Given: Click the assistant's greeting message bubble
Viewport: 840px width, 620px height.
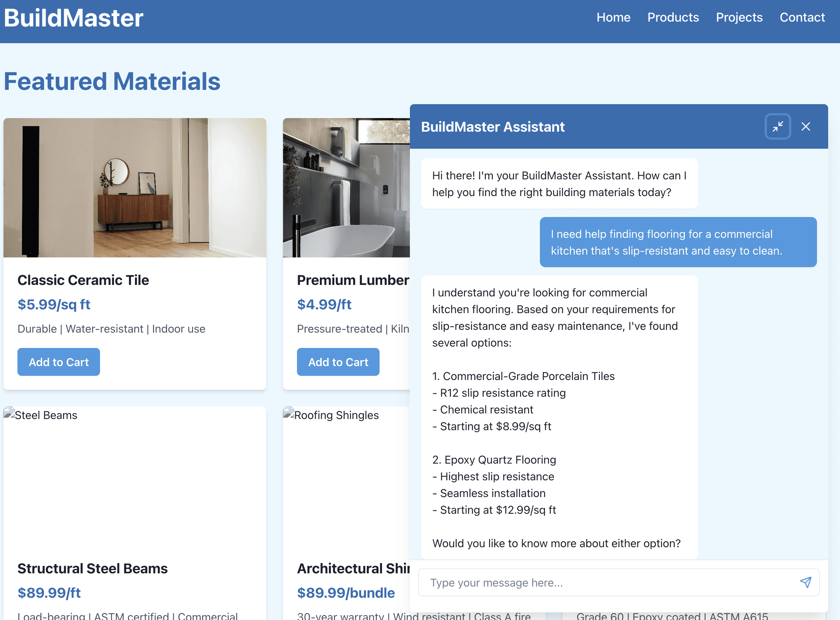Looking at the screenshot, I should pos(559,184).
